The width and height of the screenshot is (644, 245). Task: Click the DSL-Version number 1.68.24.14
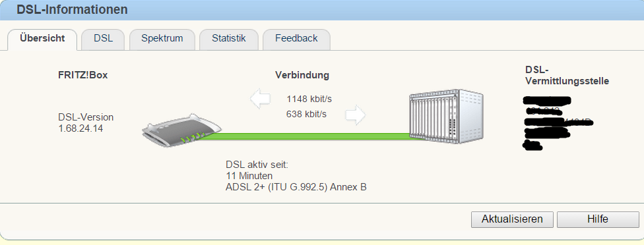[80, 128]
